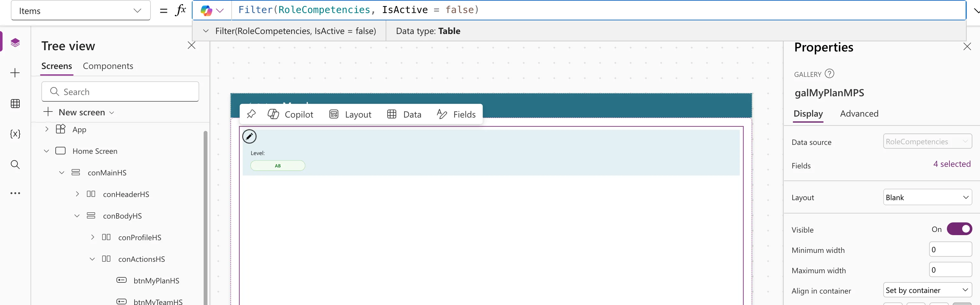Viewport: 980px width, 305px height.
Task: Open the Copilot dropdown chevron in formula bar
Action: point(220,10)
